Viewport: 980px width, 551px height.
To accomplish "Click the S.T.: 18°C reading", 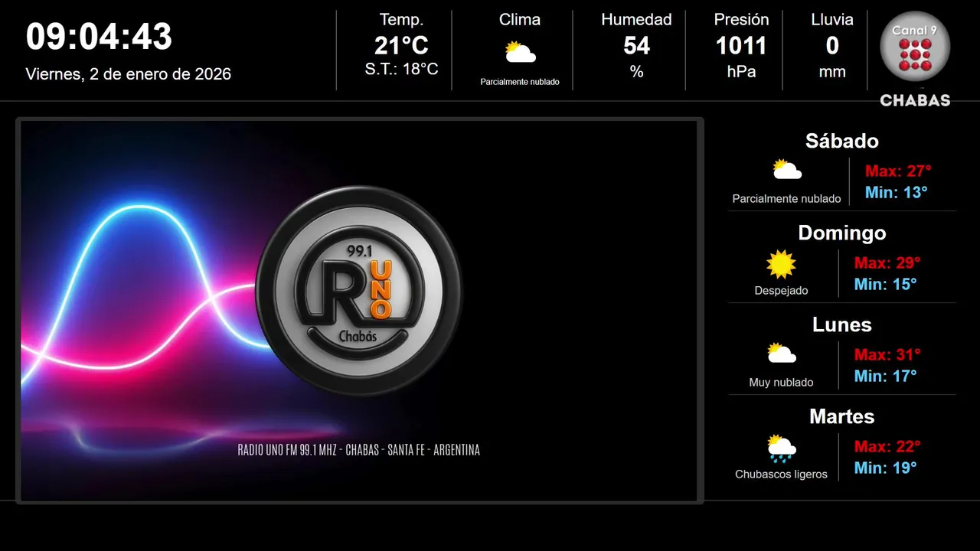I will [x=401, y=70].
